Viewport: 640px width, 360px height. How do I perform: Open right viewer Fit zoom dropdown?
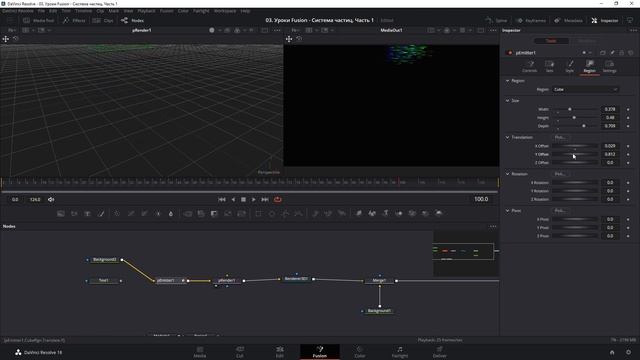296,30
